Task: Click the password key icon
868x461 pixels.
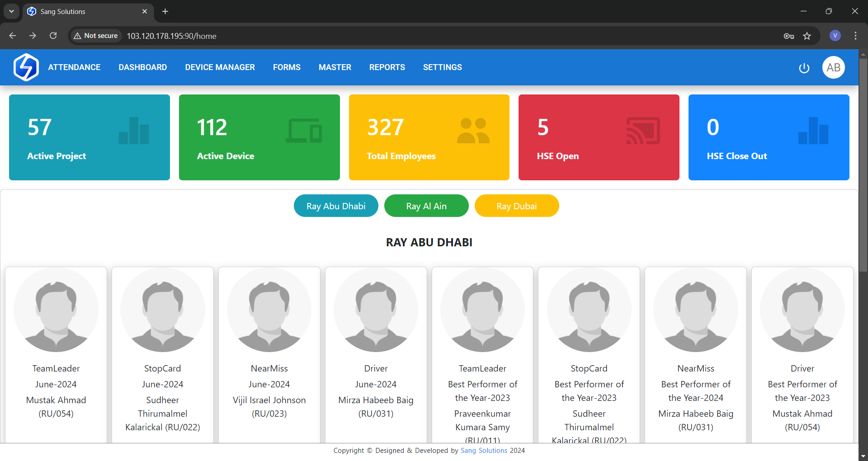Action: point(789,36)
